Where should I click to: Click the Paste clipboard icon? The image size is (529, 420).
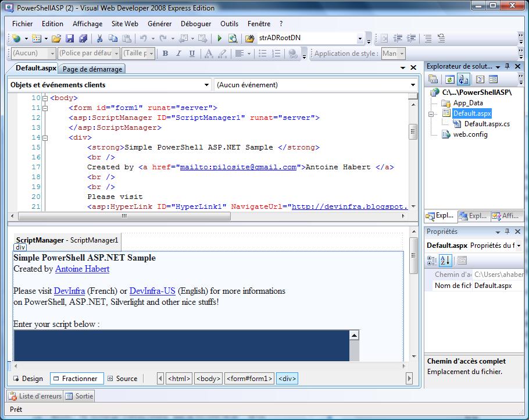click(127, 38)
